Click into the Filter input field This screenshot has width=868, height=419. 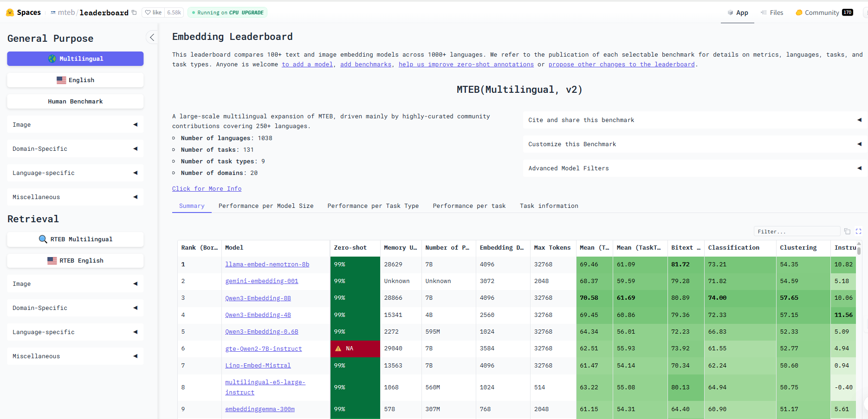coord(797,231)
